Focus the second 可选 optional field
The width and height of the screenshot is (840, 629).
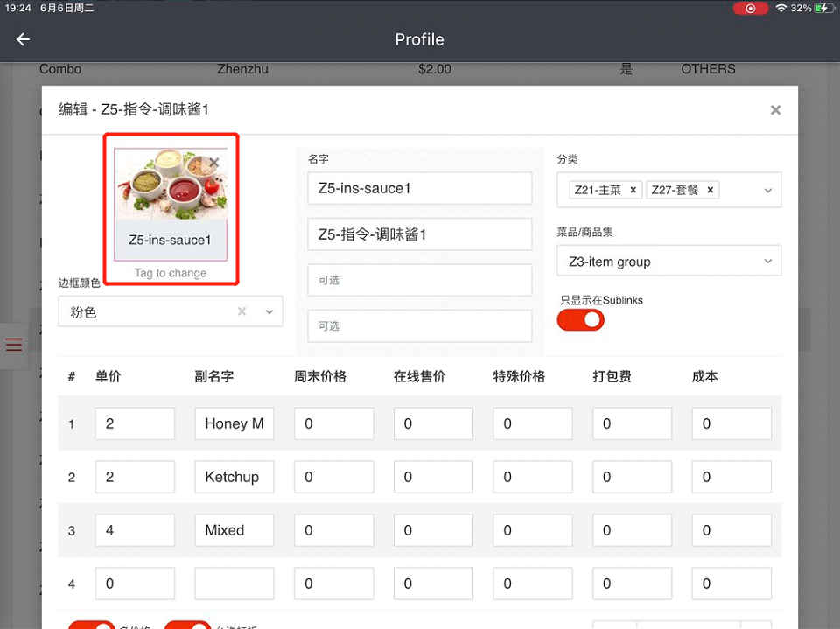pyautogui.click(x=419, y=325)
